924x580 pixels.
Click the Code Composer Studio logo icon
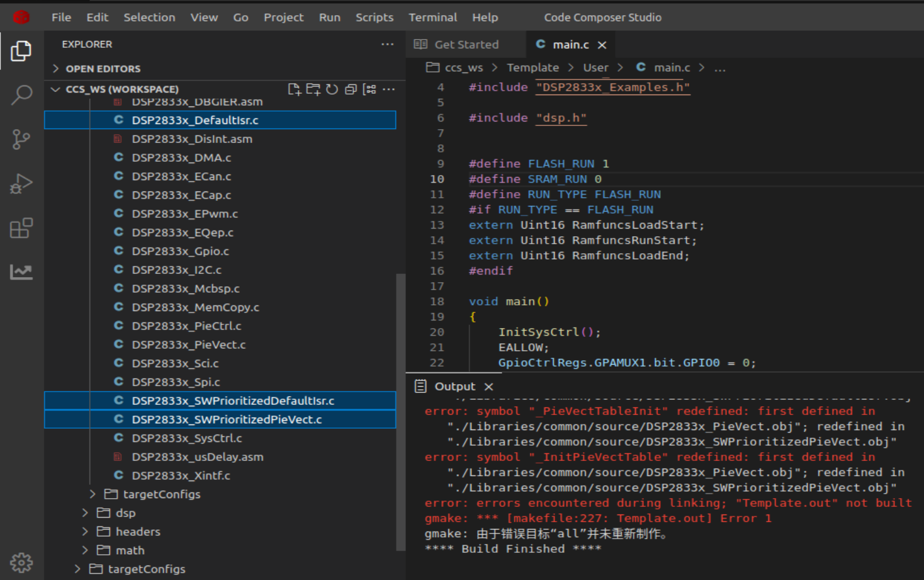pos(21,17)
